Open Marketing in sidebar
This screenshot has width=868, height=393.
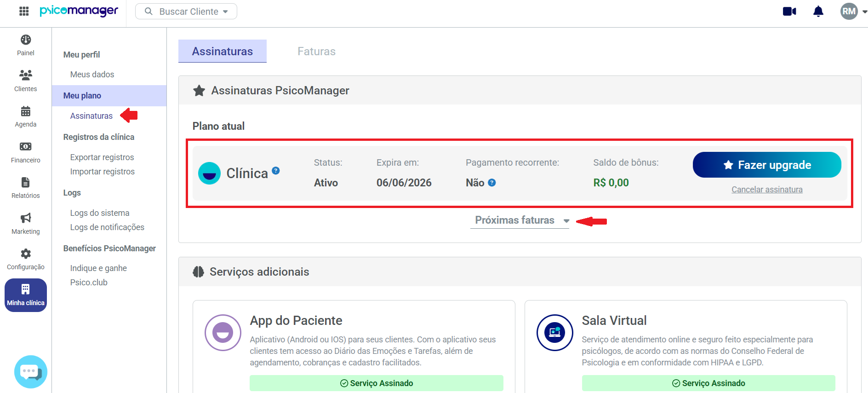pyautogui.click(x=26, y=224)
